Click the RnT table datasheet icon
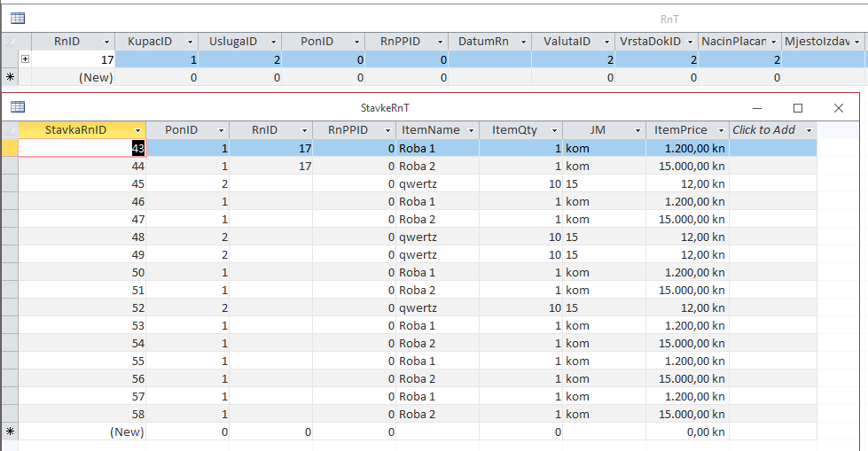Screen dimensions: 868x451 (x=18, y=19)
